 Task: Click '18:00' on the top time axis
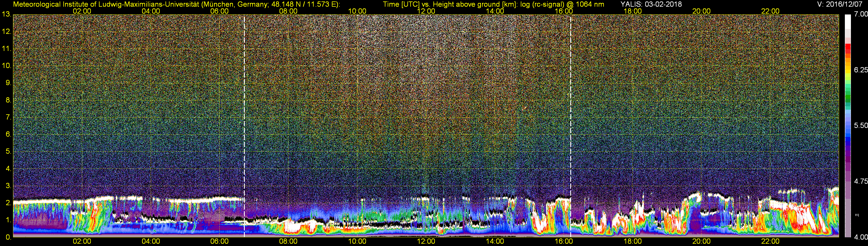[632, 11]
